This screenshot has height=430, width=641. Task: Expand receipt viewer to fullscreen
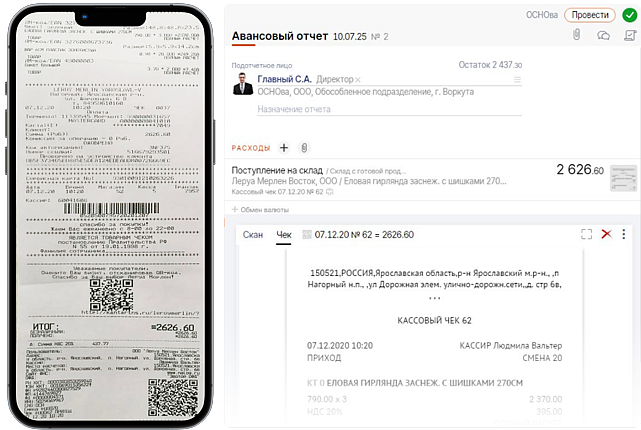click(586, 234)
